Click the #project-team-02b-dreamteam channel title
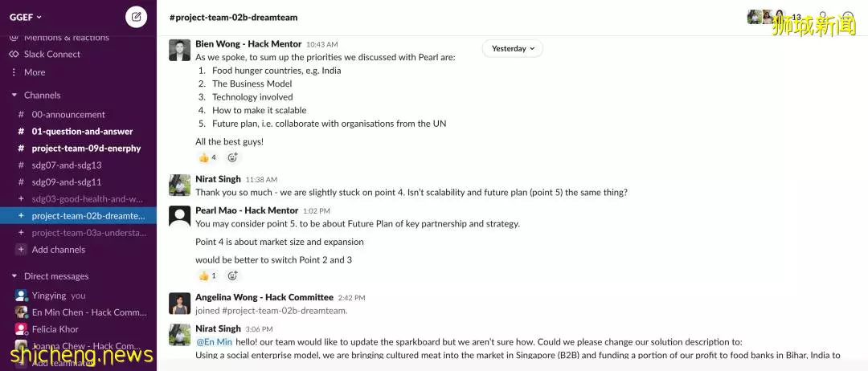 point(233,17)
